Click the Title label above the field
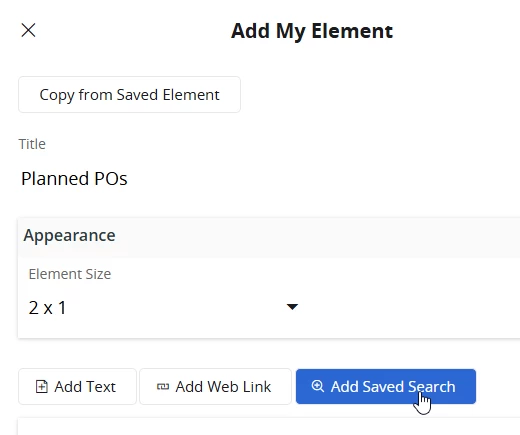This screenshot has height=435, width=520. click(x=32, y=144)
